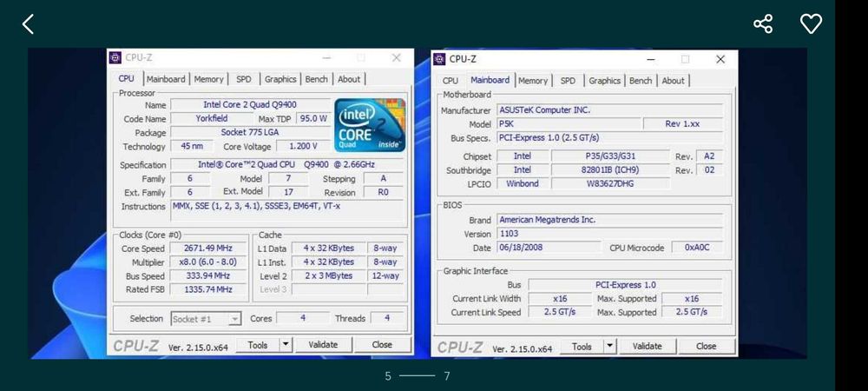Close the left CPU-Z window with X
The image size is (868, 391).
397,57
